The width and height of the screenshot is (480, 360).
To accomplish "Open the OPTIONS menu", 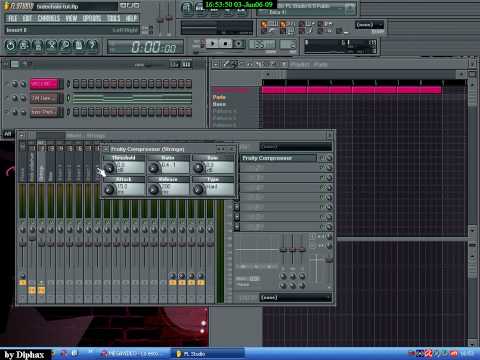I will (92, 18).
